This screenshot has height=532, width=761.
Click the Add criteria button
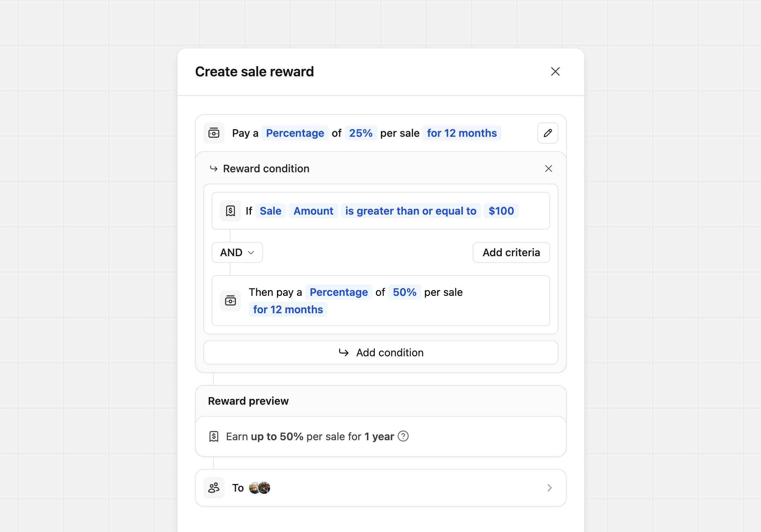511,252
